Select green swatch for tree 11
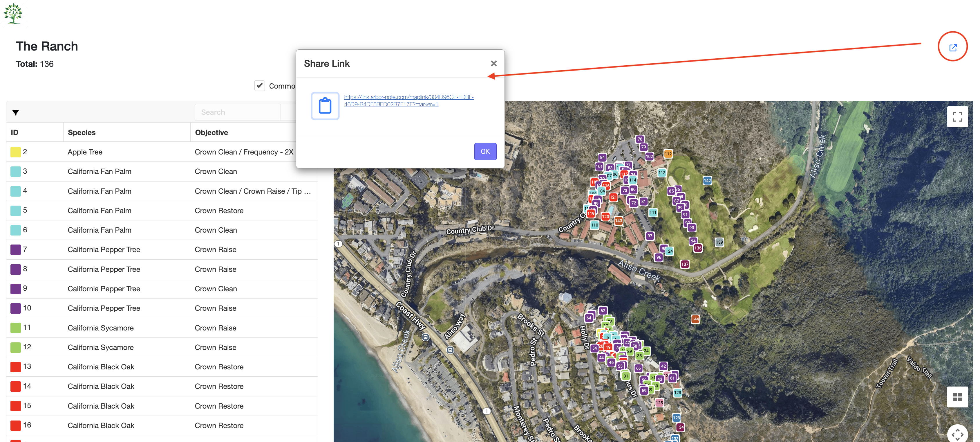The height and width of the screenshot is (442, 980). tap(16, 328)
